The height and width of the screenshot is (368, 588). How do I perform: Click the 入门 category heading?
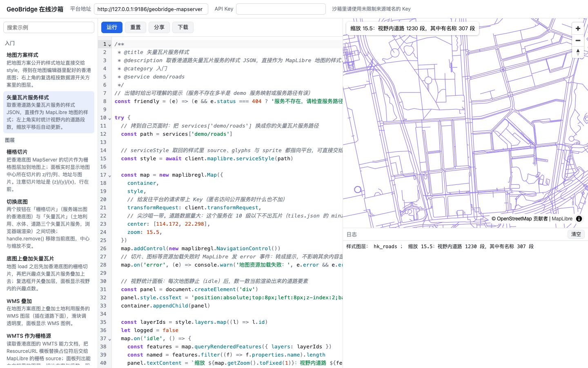[x=10, y=43]
